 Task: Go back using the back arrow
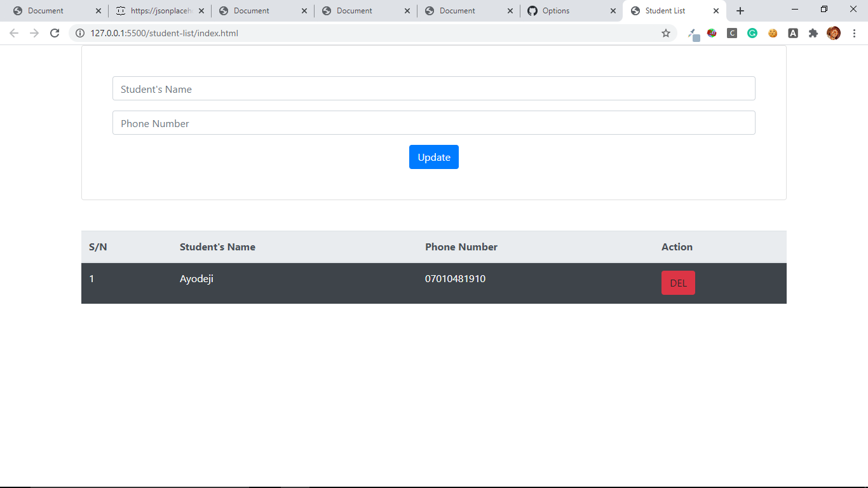14,33
